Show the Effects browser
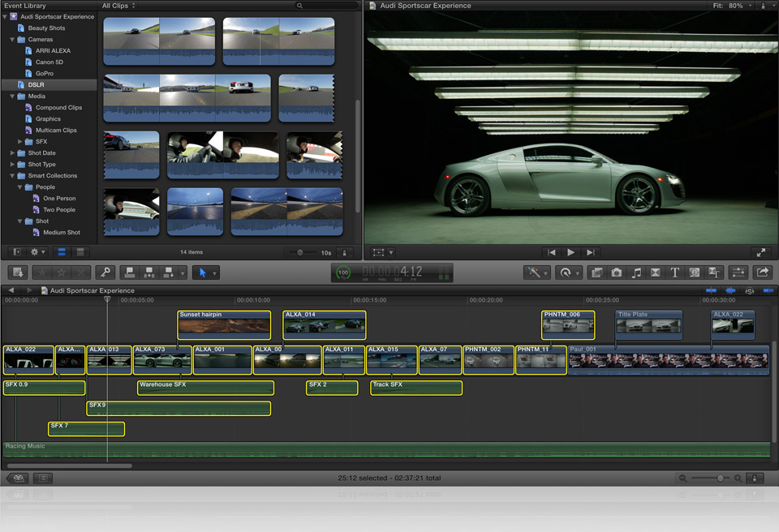Viewport: 779px width, 532px height. [x=596, y=272]
